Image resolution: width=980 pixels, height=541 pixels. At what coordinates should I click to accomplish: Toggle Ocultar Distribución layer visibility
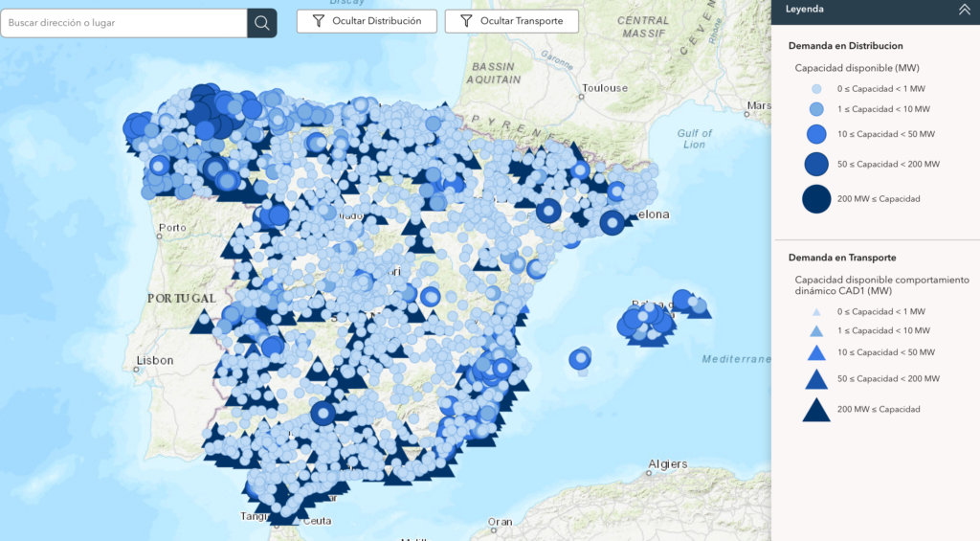tap(367, 21)
